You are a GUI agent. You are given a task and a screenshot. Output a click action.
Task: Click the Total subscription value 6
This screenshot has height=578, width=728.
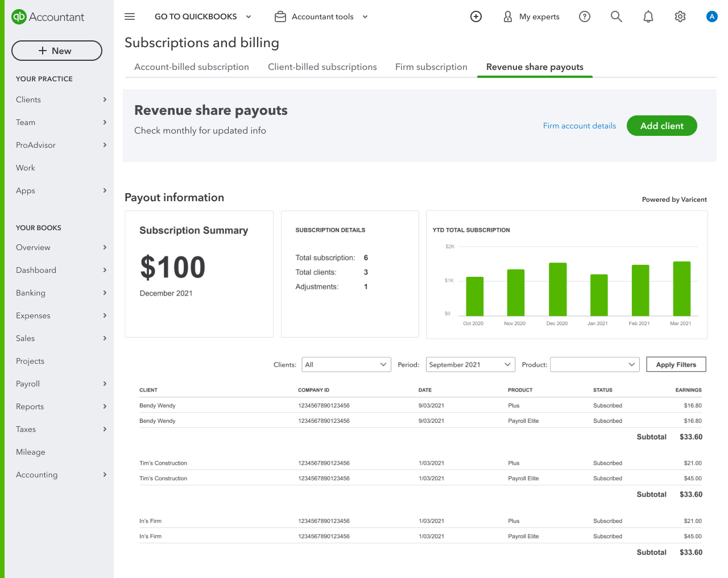tap(366, 257)
